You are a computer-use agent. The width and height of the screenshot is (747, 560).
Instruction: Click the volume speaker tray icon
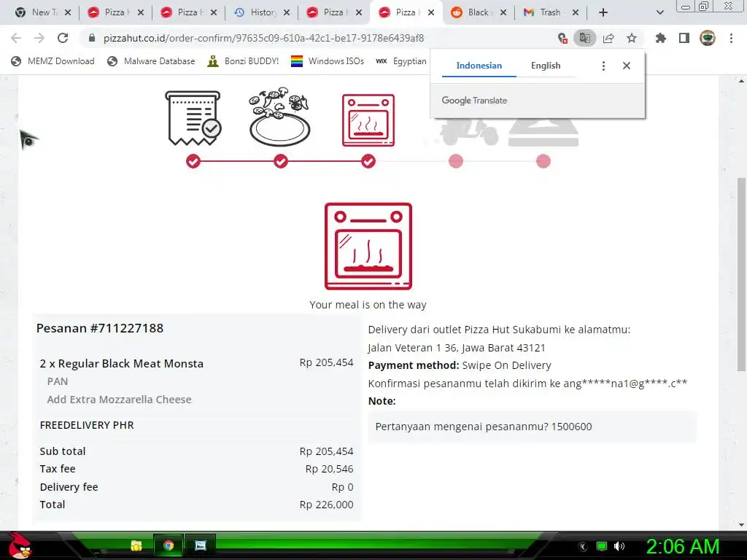tap(619, 546)
